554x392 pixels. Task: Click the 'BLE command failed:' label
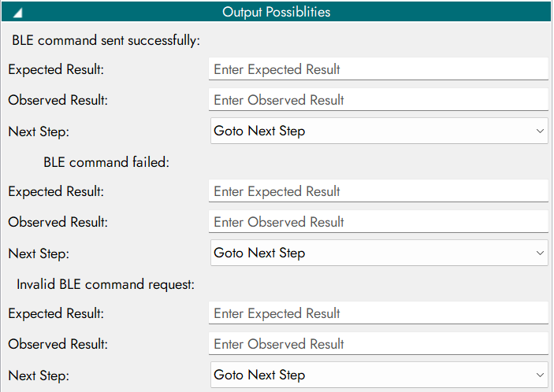coord(106,161)
